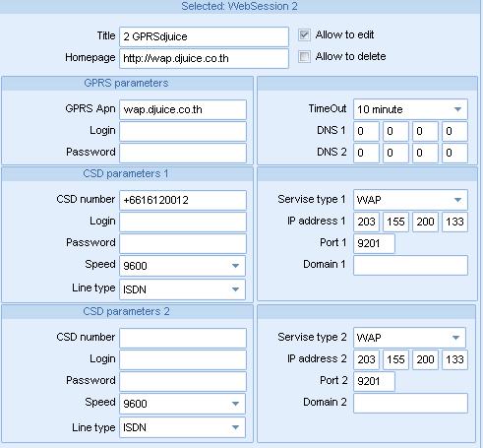Open the TimeOut dropdown
The height and width of the screenshot is (448, 483).
tap(410, 109)
